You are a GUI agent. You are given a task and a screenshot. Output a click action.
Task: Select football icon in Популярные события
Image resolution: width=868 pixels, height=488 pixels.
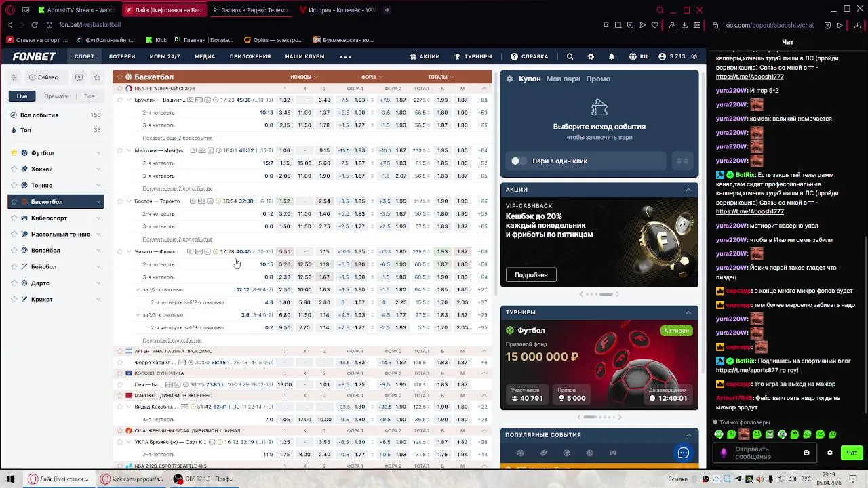pyautogui.click(x=521, y=453)
